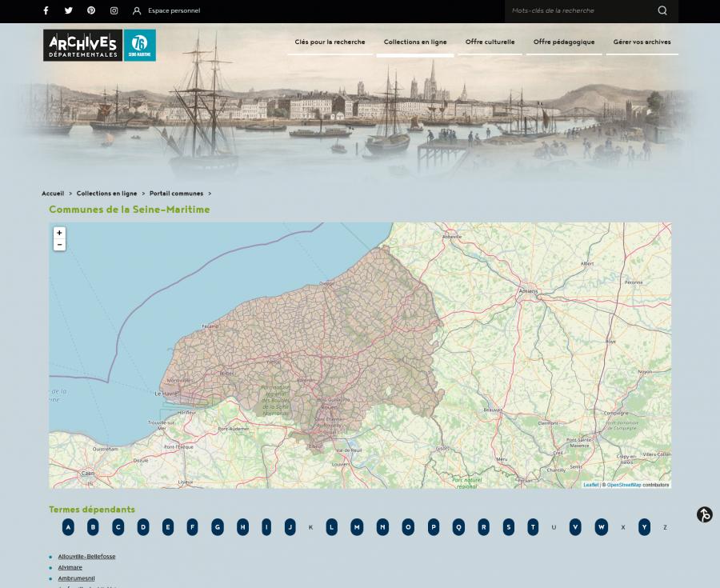This screenshot has height=588, width=720.
Task: Click Rouen on the map
Action: 330,407
